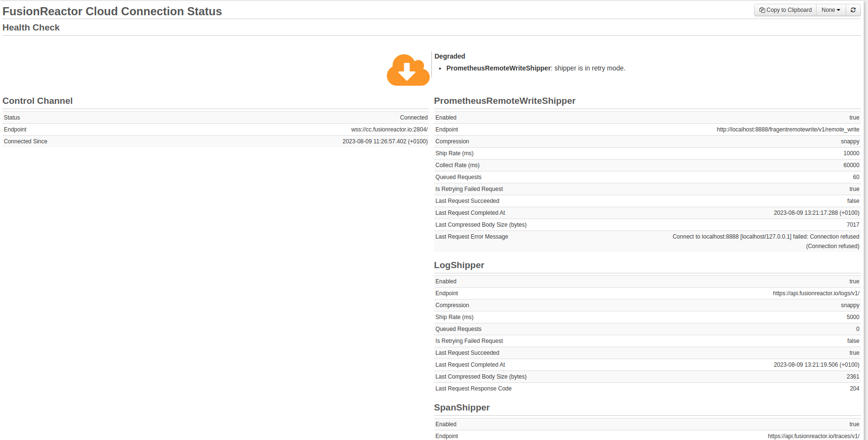Click the Last Request Response Code 204
The height and width of the screenshot is (440, 868).
[855, 389]
